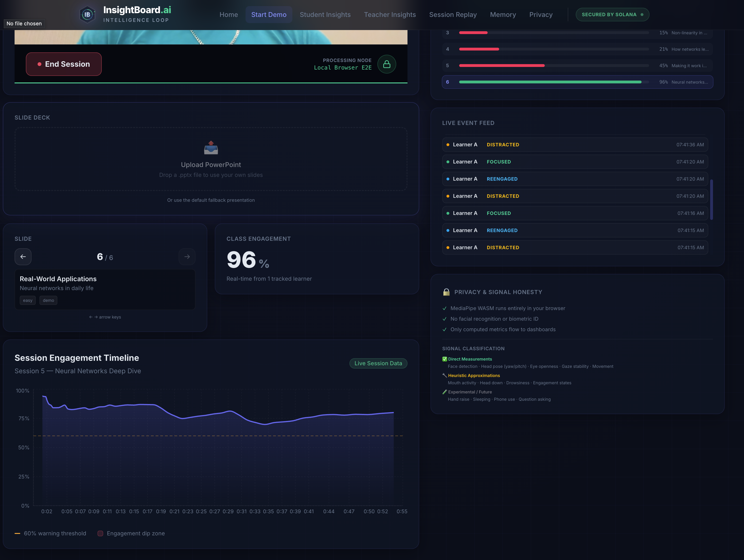
Task: Click the Upload PowerPoint drop zone
Action: coord(211,159)
